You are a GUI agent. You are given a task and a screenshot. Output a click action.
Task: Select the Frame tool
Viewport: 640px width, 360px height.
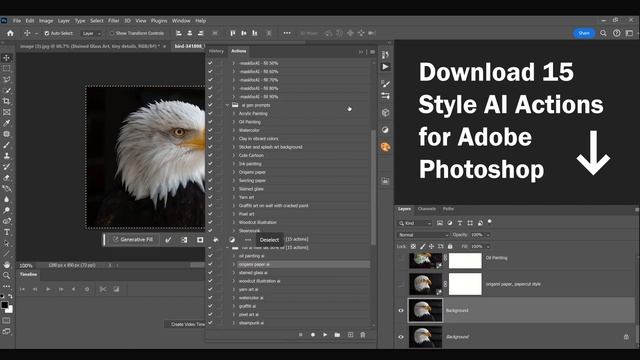(7, 112)
